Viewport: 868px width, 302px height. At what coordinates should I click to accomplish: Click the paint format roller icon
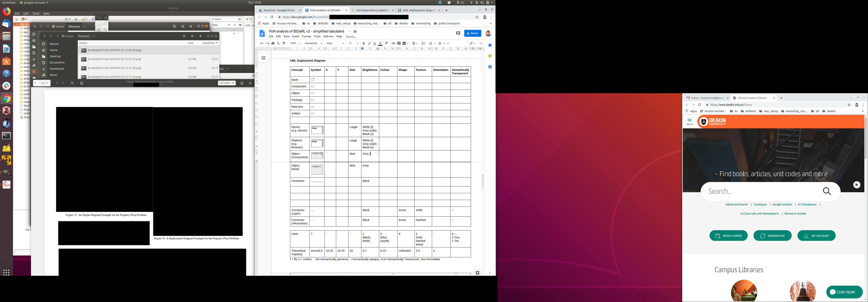click(x=284, y=43)
